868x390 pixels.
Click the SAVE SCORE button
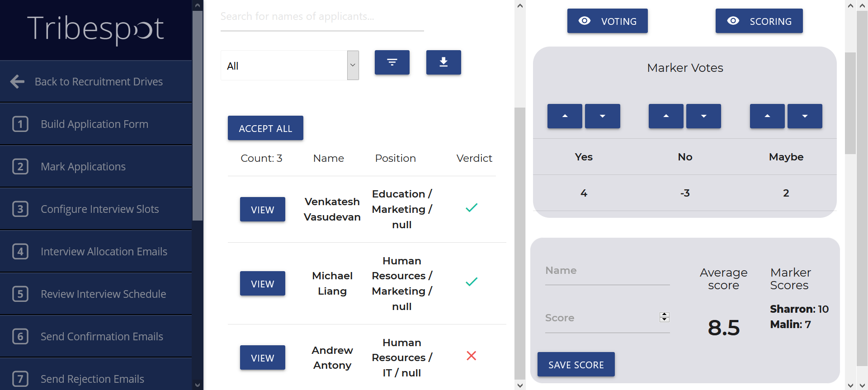click(576, 364)
